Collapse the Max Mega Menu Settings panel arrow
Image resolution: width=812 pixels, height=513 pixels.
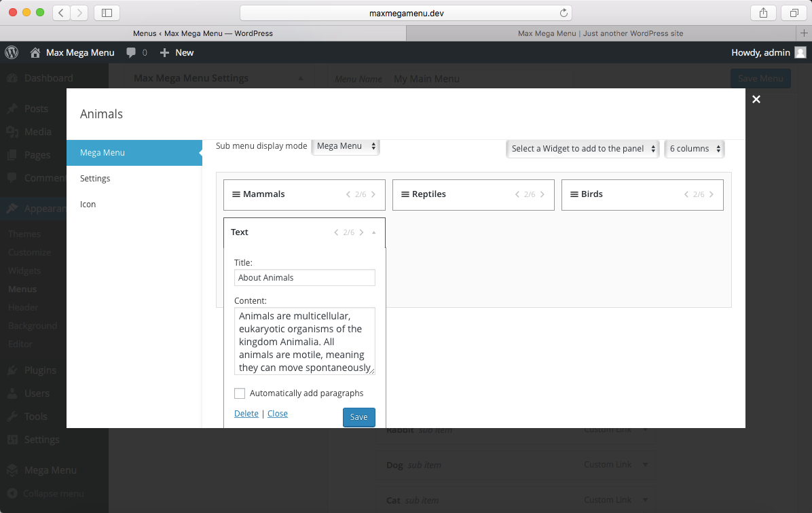point(301,78)
